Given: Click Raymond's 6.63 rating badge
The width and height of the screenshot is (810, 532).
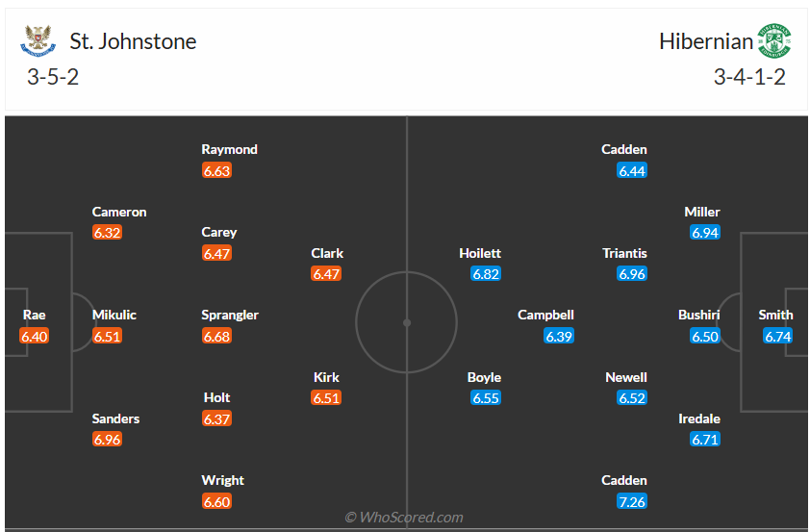Looking at the screenshot, I should [217, 171].
